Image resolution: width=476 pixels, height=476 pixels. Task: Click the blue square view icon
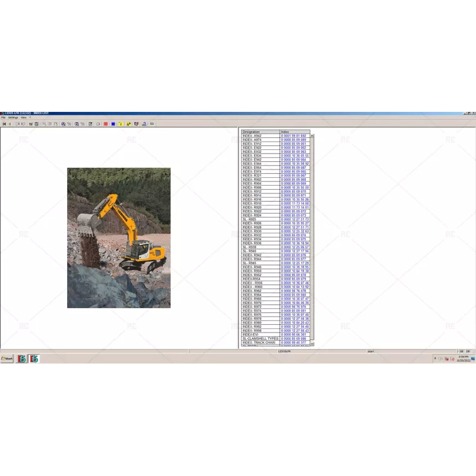tap(112, 124)
